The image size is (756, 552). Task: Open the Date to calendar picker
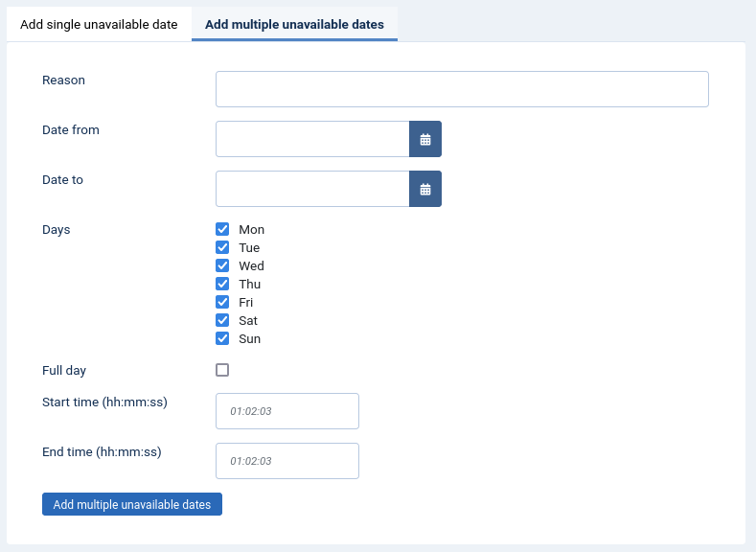point(425,189)
